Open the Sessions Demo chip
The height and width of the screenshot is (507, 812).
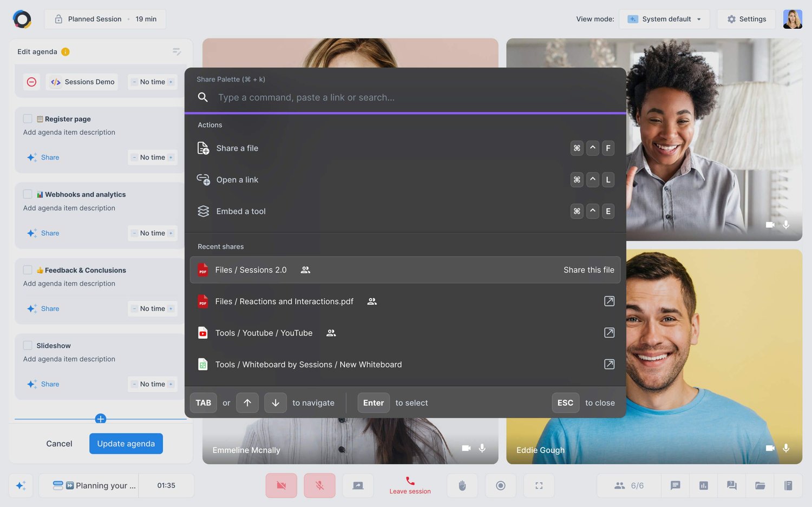(x=82, y=82)
